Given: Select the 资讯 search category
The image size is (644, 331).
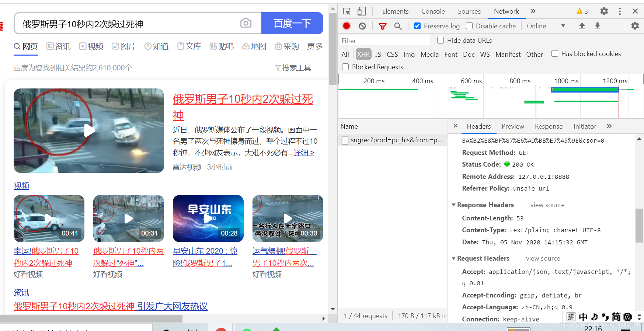Looking at the screenshot, I should [59, 46].
